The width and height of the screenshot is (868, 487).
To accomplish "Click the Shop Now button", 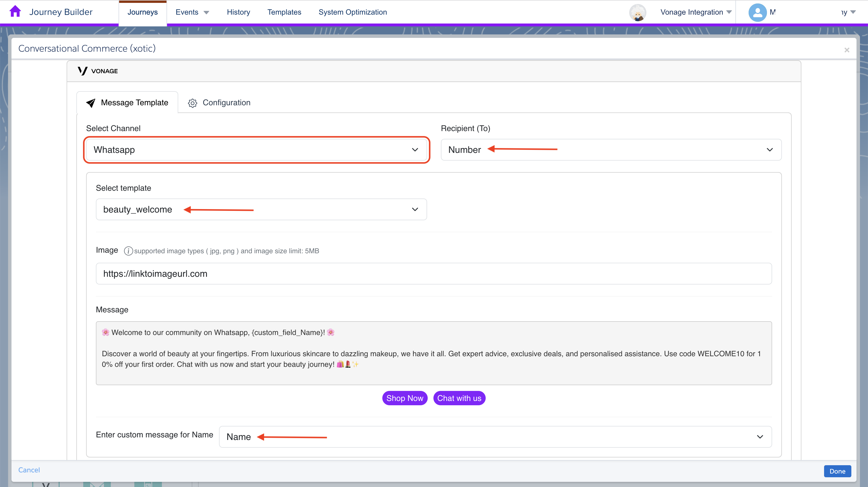I will click(404, 398).
